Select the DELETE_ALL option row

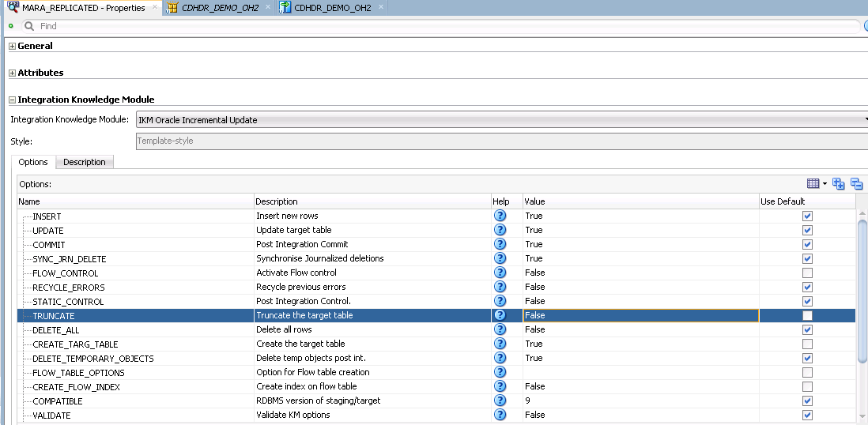tap(436, 330)
